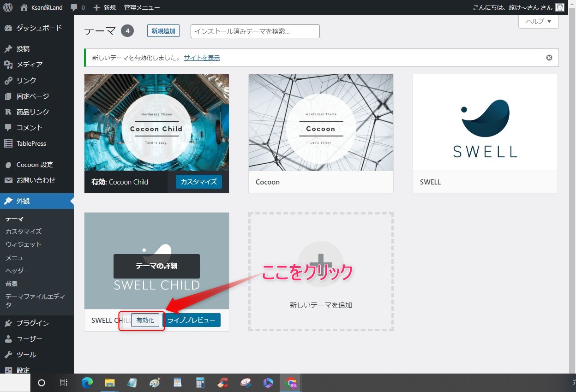Click 管理メニュー in the admin bar
The height and width of the screenshot is (392, 576).
141,7
